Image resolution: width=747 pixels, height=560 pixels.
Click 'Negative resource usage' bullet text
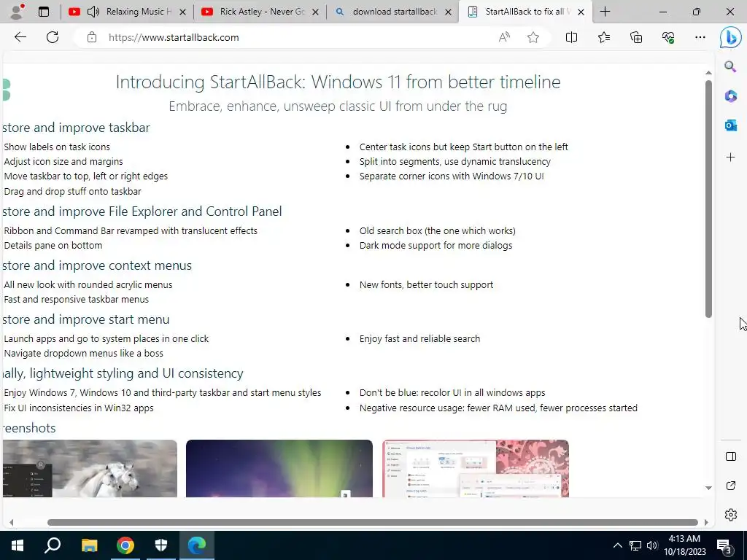(x=498, y=408)
